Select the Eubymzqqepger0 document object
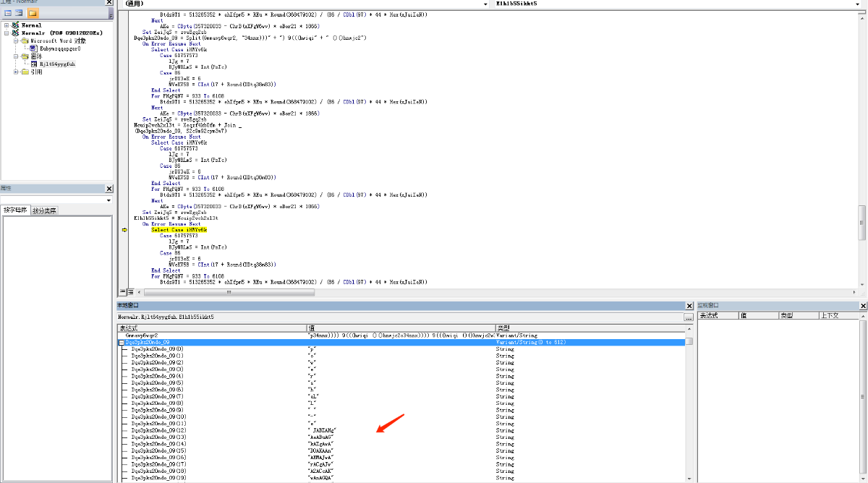 pyautogui.click(x=60, y=48)
